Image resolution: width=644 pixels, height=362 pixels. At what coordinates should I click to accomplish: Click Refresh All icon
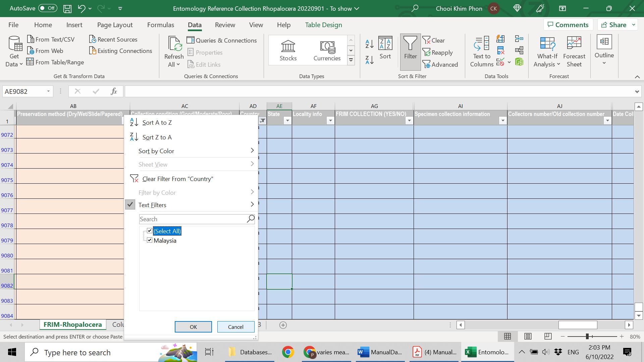pyautogui.click(x=174, y=51)
